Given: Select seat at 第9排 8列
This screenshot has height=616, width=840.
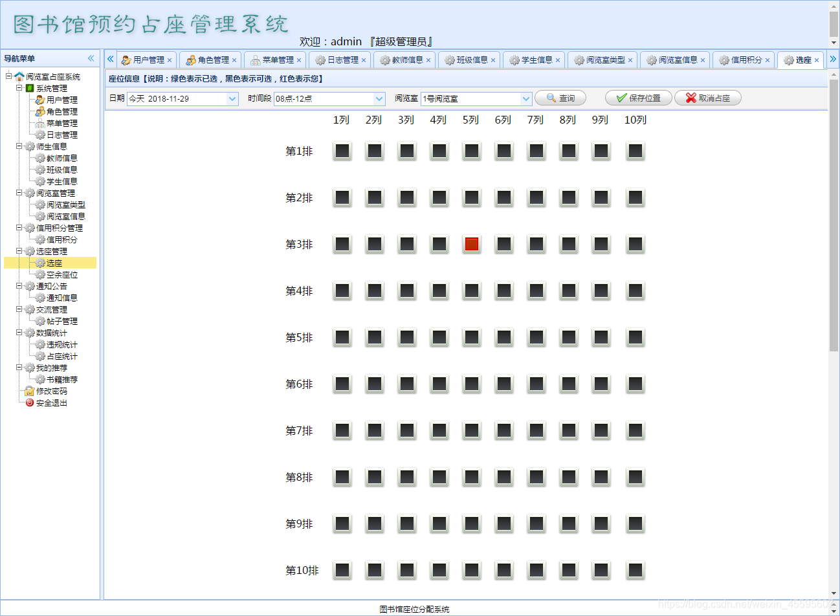Looking at the screenshot, I should coord(569,524).
